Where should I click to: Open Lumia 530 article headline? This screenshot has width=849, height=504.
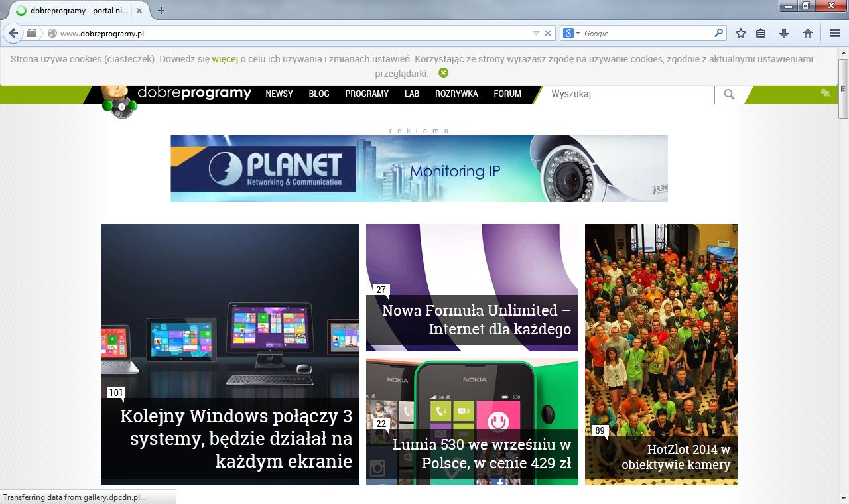pos(482,454)
